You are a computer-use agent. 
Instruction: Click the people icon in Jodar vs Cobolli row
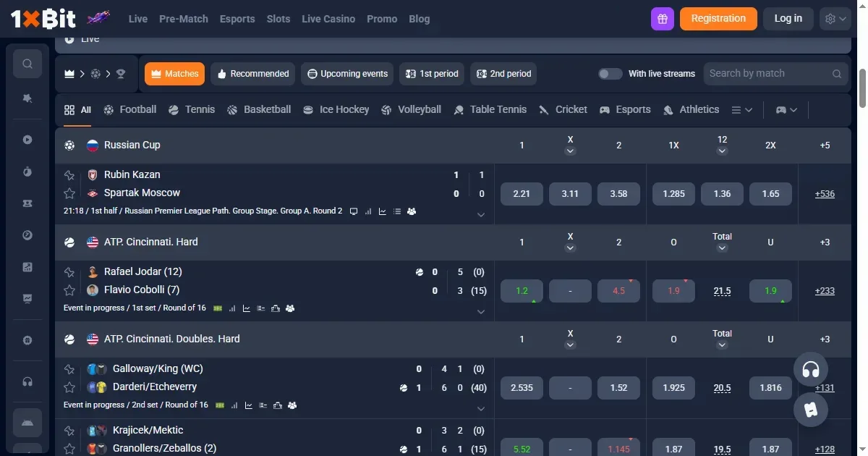(x=290, y=308)
